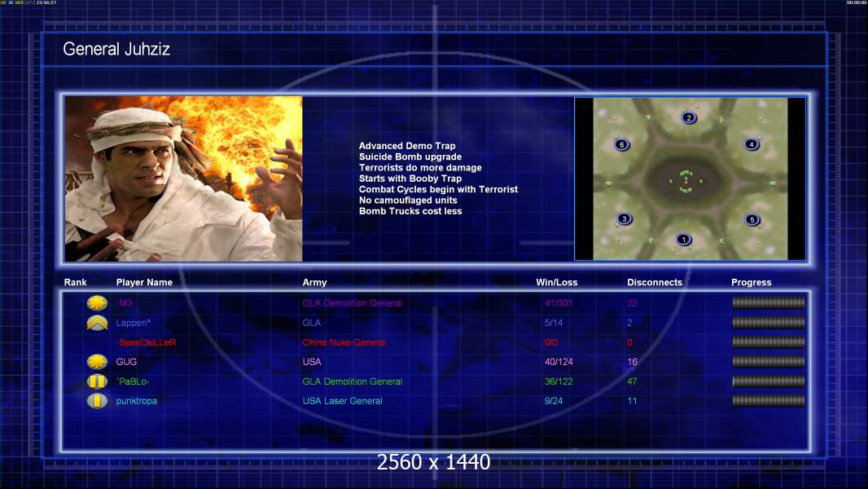The height and width of the screenshot is (489, 868).
Task: Click the 9/24 win/loss value
Action: pos(554,401)
